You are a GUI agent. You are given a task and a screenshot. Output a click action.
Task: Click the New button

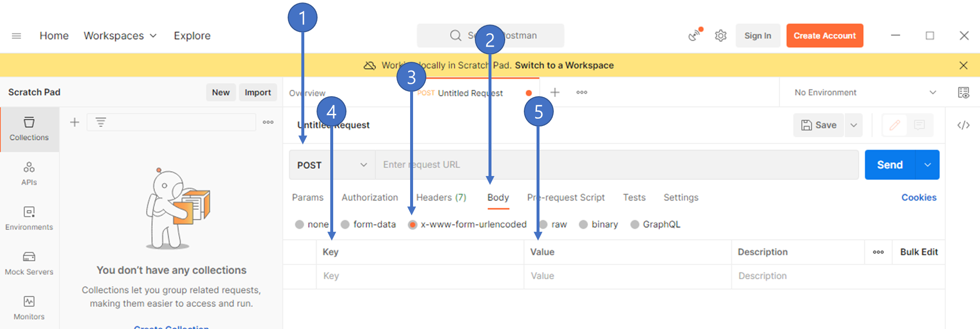tap(220, 92)
